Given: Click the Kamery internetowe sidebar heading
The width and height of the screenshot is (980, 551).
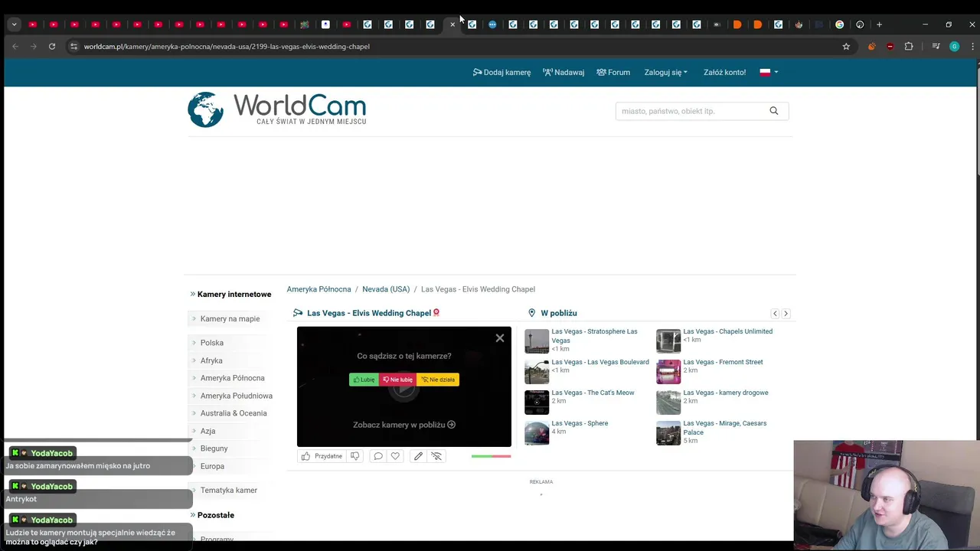Looking at the screenshot, I should pyautogui.click(x=234, y=295).
